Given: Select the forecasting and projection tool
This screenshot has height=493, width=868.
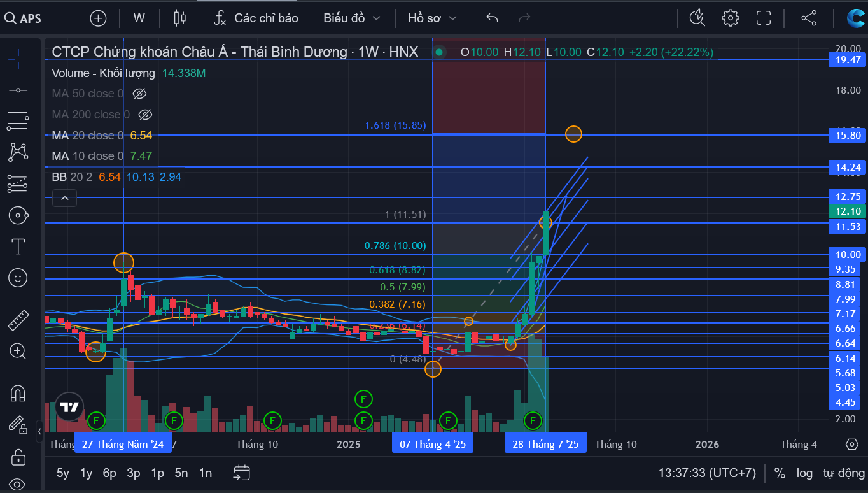Looking at the screenshot, I should pyautogui.click(x=18, y=183).
